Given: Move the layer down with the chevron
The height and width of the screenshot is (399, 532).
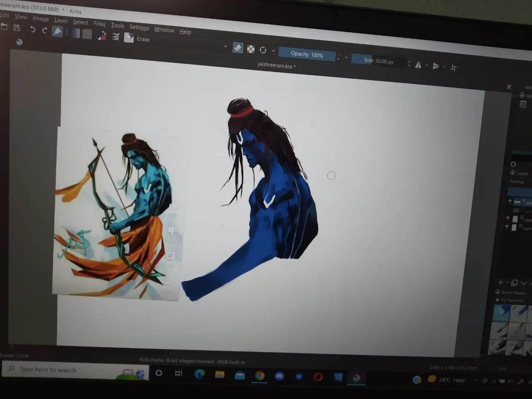Looking at the screenshot, I should [524, 283].
